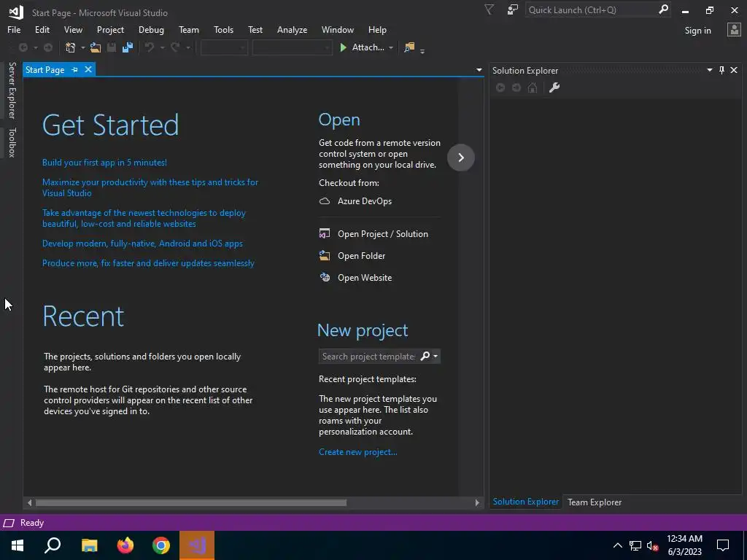Open the New Project button dropdown arrow
747x560 pixels.
(x=82, y=47)
